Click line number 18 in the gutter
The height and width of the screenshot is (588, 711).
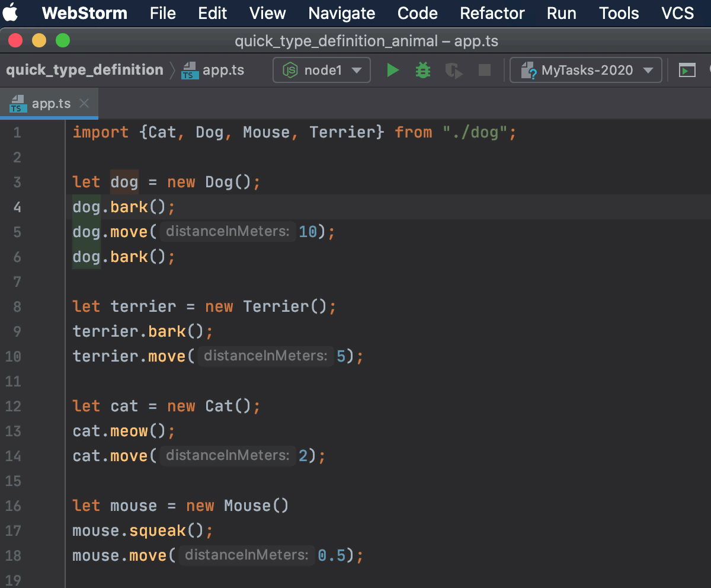coord(13,555)
